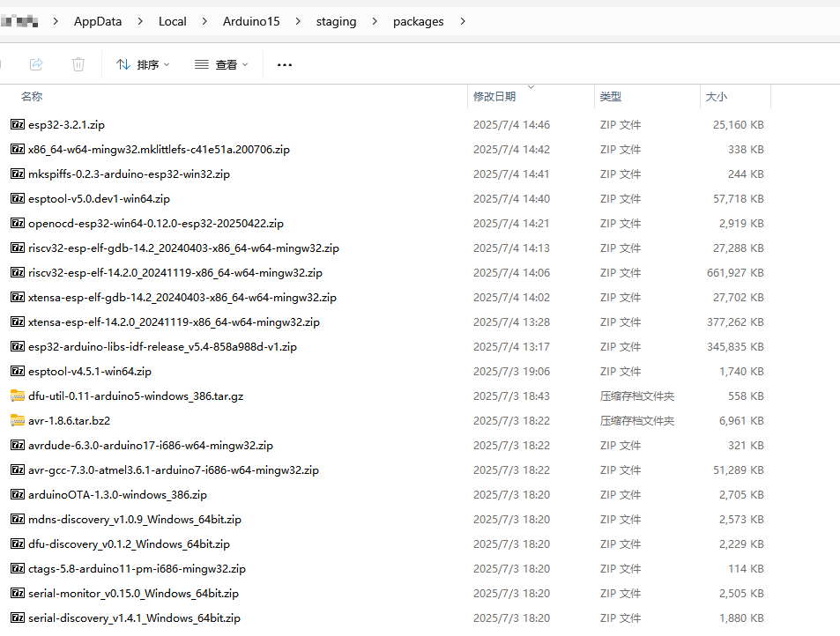Sort by type (类型) column header

pyautogui.click(x=611, y=96)
